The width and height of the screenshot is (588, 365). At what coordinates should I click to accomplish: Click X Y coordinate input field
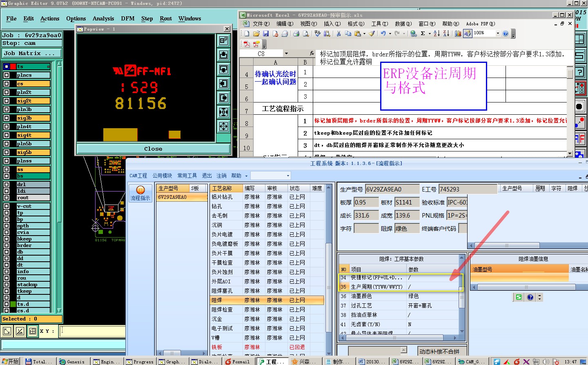(x=92, y=331)
